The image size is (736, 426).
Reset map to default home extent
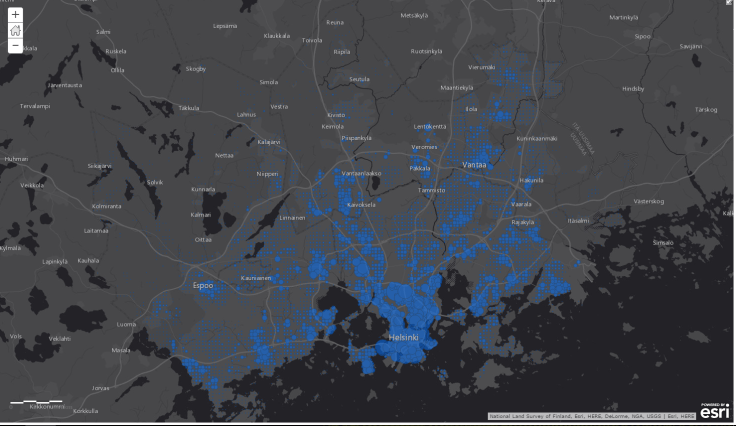15,30
